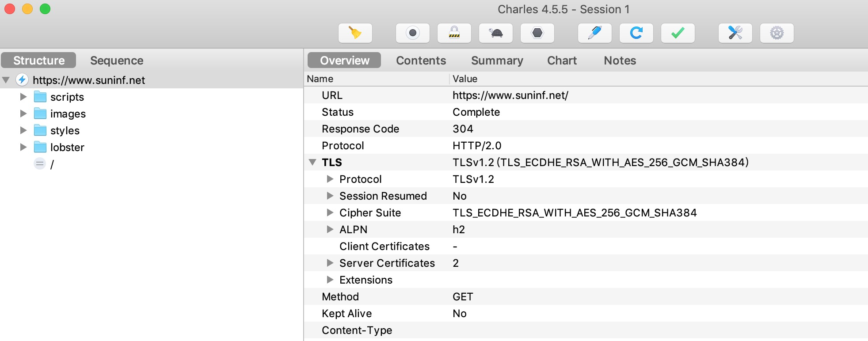Click the lobster folder icon
Screen dimensions: 868x341
pyautogui.click(x=40, y=147)
